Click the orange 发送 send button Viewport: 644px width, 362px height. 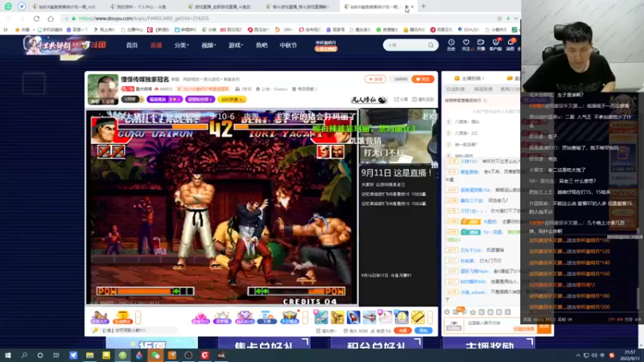pos(544,327)
